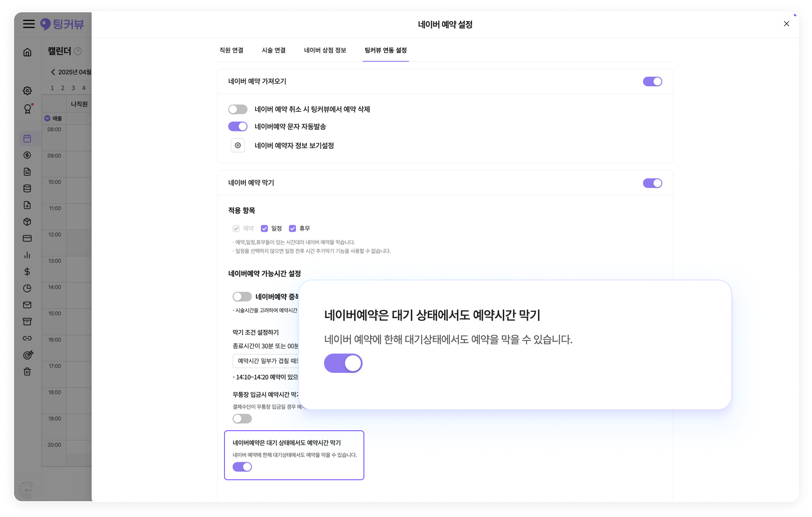
Task: Click the disabled 예약 checkbox
Action: pyautogui.click(x=236, y=228)
